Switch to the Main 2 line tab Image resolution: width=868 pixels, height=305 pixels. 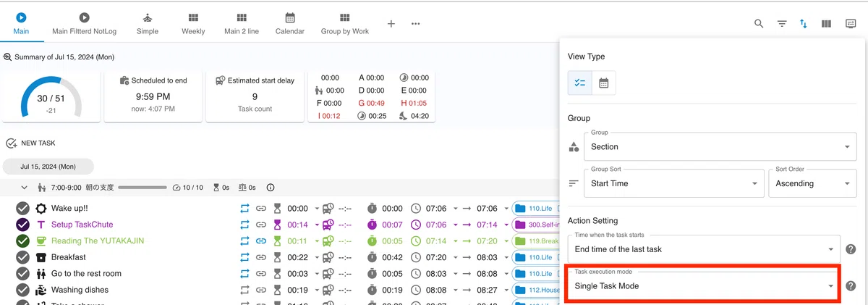click(x=242, y=24)
